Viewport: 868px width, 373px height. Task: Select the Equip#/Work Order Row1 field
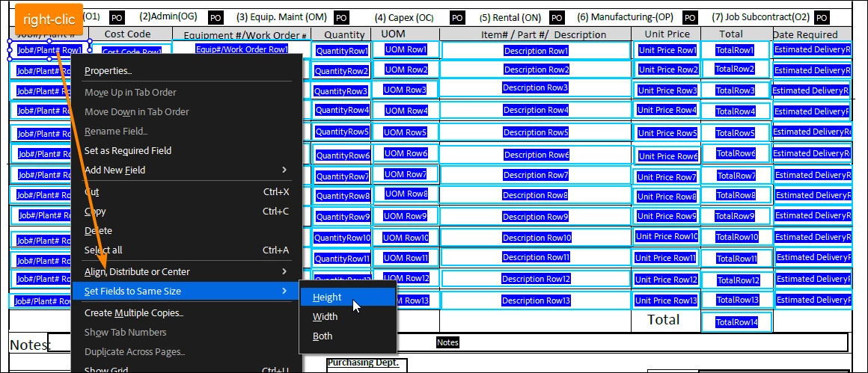point(242,49)
